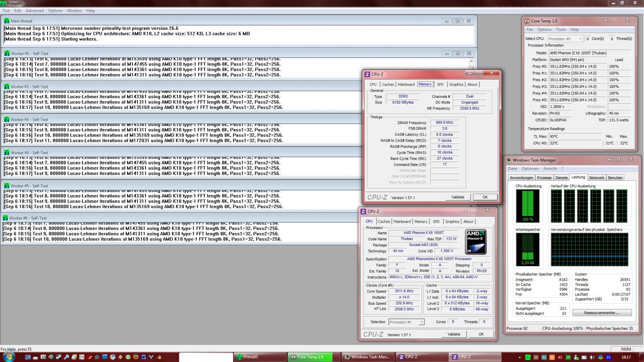The image size is (644, 362).
Task: Open the Processor #1 Selection dropdown in CPU-Z
Action: [x=406, y=322]
